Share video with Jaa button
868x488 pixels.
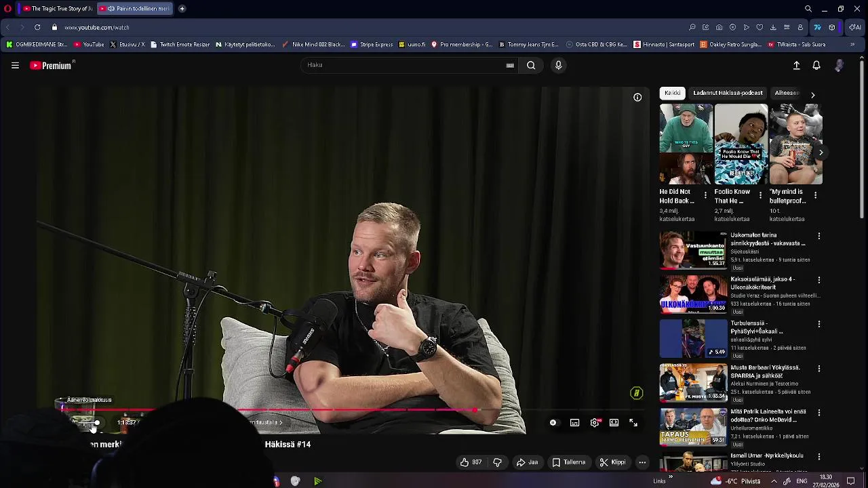coord(527,462)
